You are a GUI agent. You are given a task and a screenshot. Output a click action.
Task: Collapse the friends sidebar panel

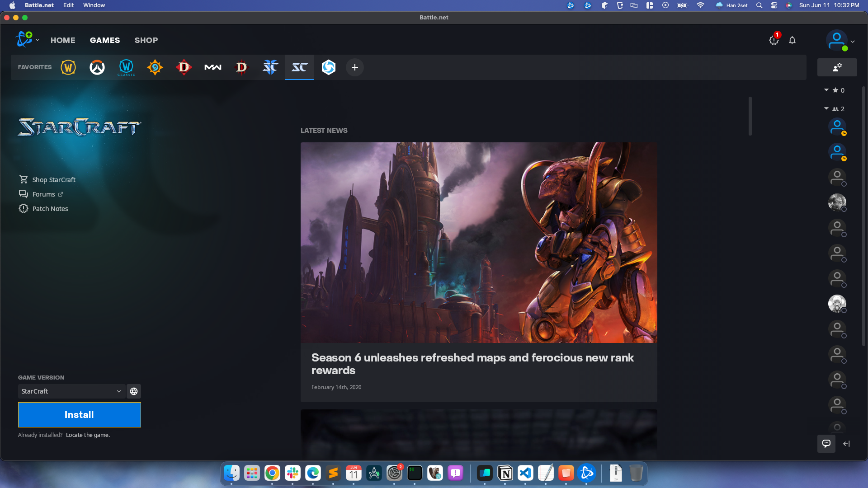[x=846, y=444]
